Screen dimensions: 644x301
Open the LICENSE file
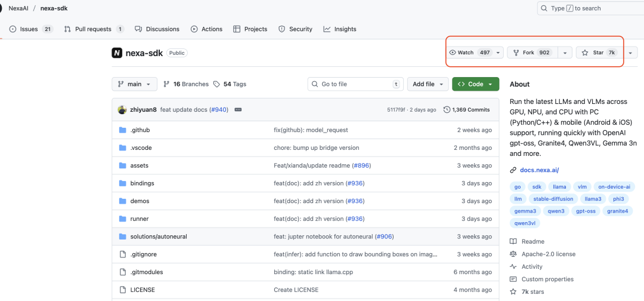pyautogui.click(x=143, y=290)
